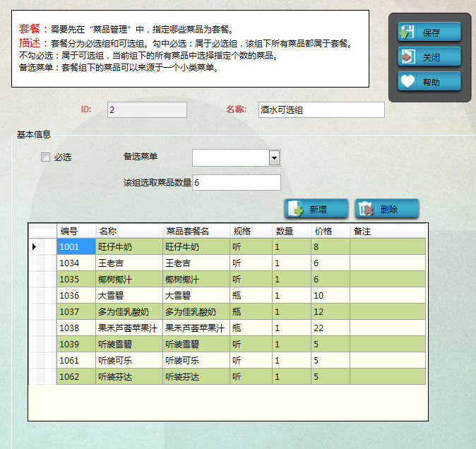Click the ID input field
This screenshot has height=449, width=476.
147,109
